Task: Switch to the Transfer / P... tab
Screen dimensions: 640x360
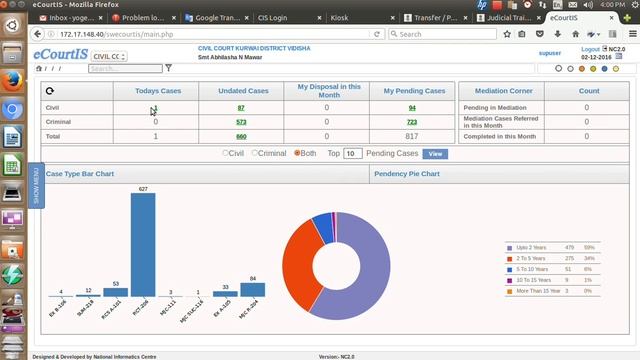Action: pyautogui.click(x=436, y=18)
